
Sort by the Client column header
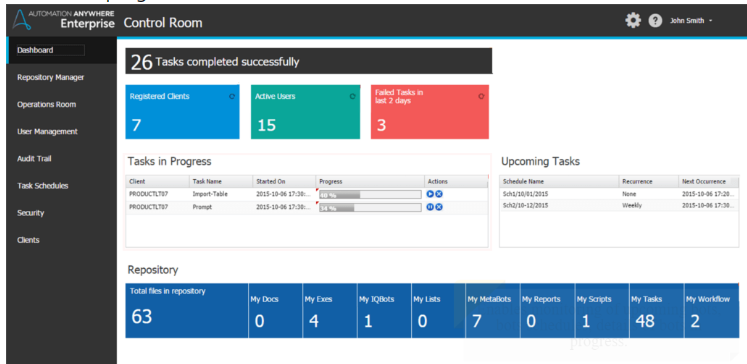158,182
